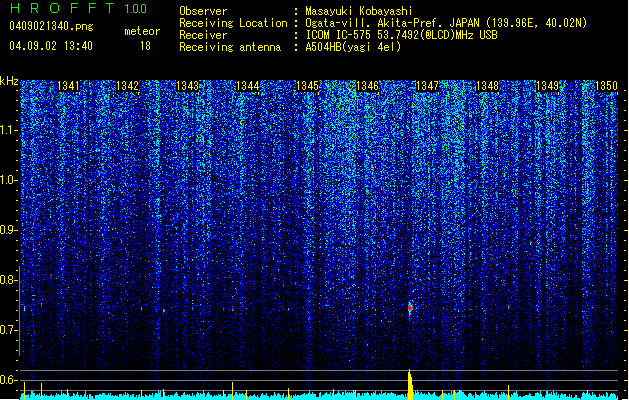Click the 1349 time marker

click(x=547, y=86)
